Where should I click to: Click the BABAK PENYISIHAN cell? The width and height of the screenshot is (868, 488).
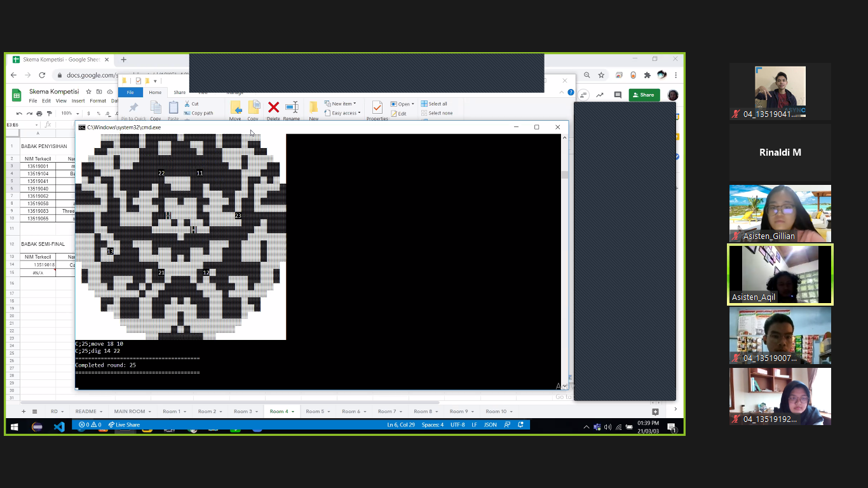(44, 146)
